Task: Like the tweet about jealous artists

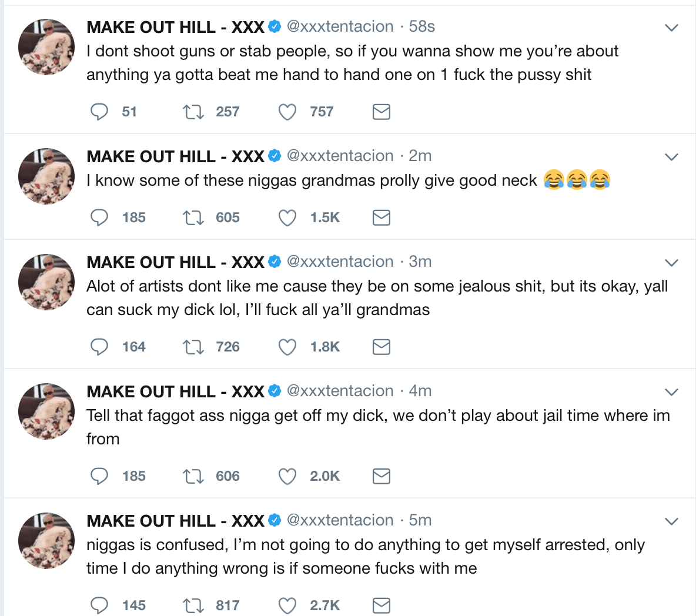Action: pyautogui.click(x=287, y=347)
